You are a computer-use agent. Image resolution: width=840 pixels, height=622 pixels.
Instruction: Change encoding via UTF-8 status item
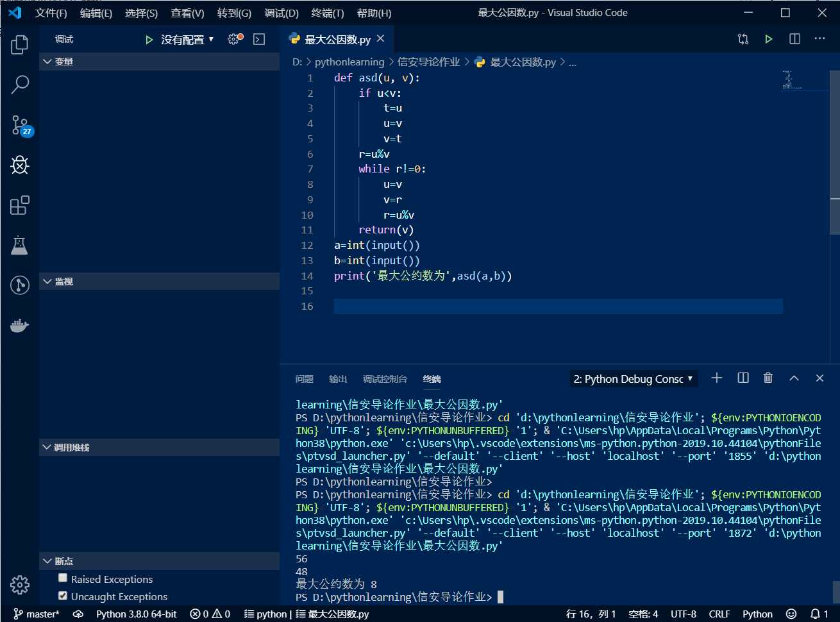(684, 614)
